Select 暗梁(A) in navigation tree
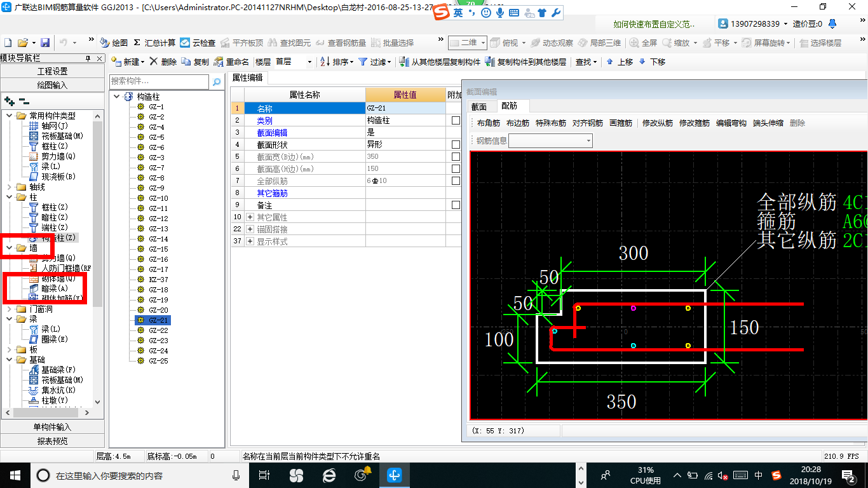The image size is (868, 488). (55, 288)
